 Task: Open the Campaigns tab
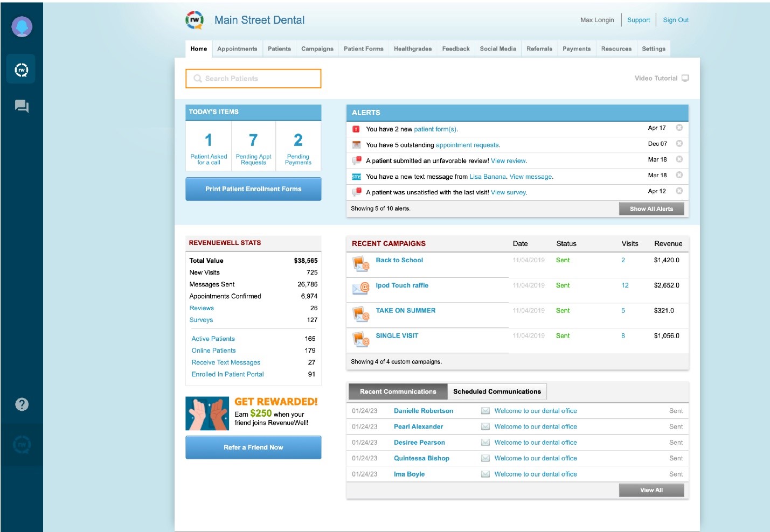pos(317,48)
